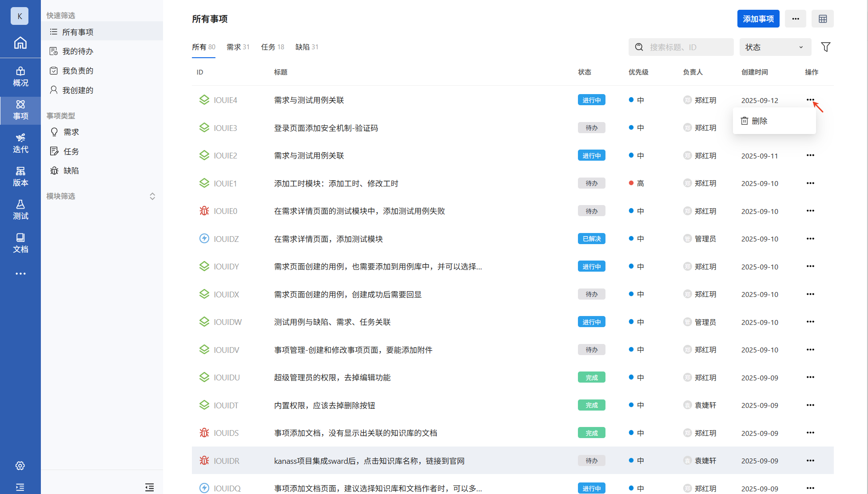The image size is (868, 494).
Task: Expand the 模块筛选 module filter
Action: (x=152, y=196)
